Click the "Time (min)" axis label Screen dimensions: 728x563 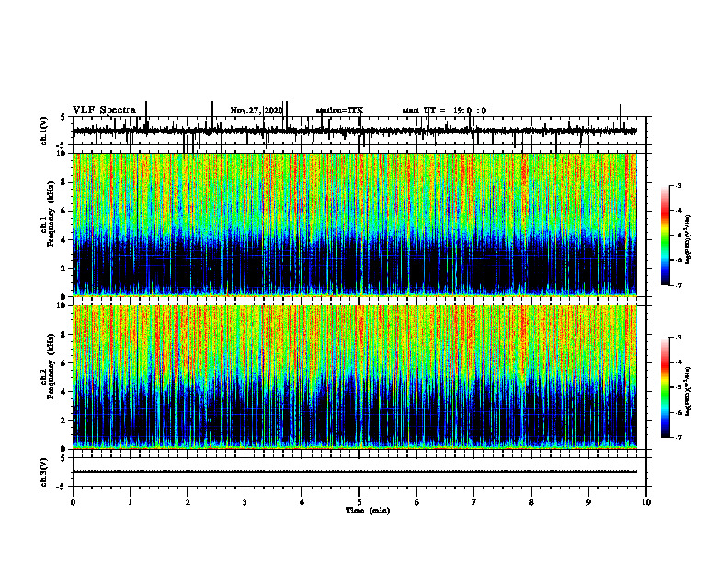point(368,511)
